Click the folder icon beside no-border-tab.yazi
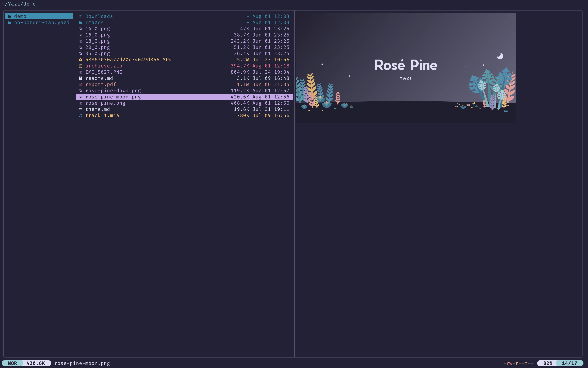588x368 pixels. click(9, 23)
